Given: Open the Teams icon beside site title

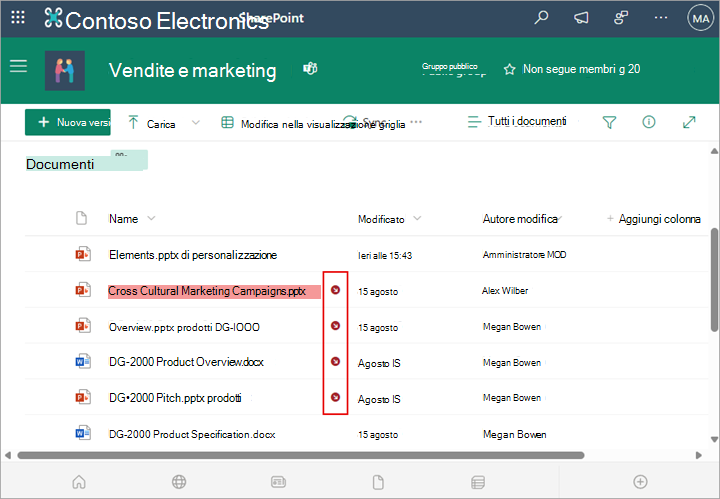Looking at the screenshot, I should (310, 69).
